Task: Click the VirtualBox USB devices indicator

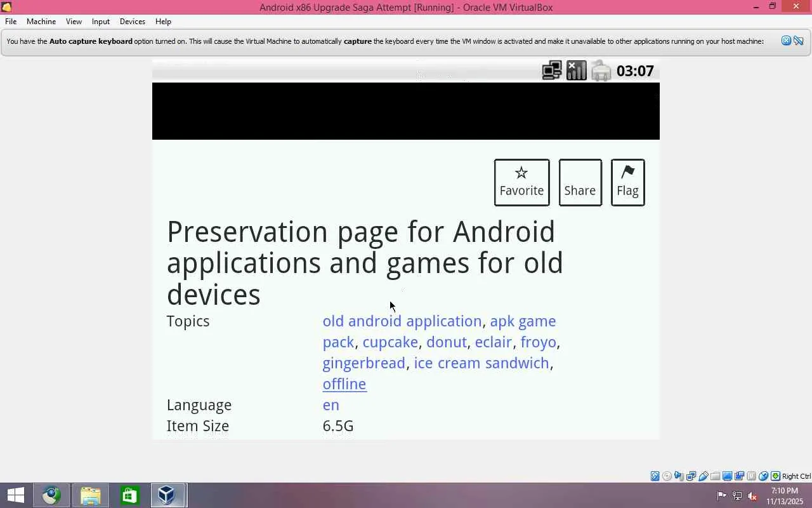Action: click(x=703, y=476)
